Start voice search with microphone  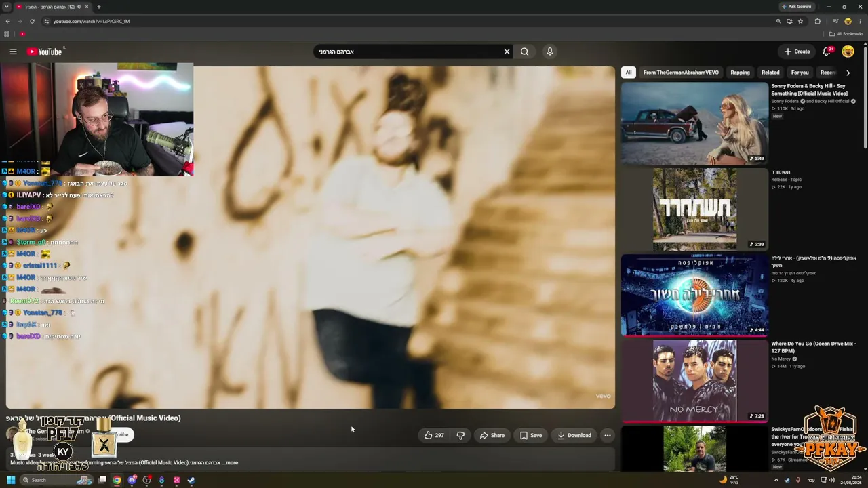coord(550,52)
